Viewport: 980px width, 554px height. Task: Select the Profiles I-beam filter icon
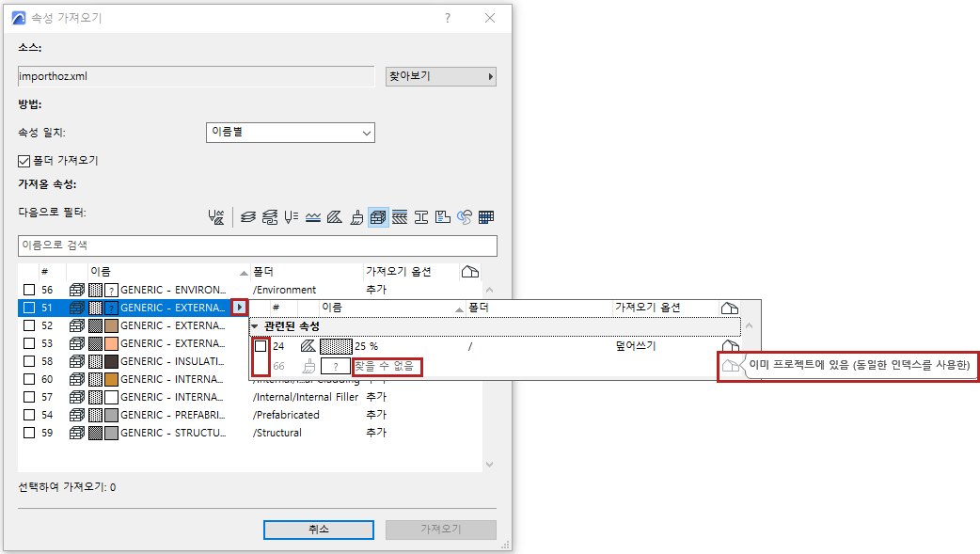(x=419, y=217)
